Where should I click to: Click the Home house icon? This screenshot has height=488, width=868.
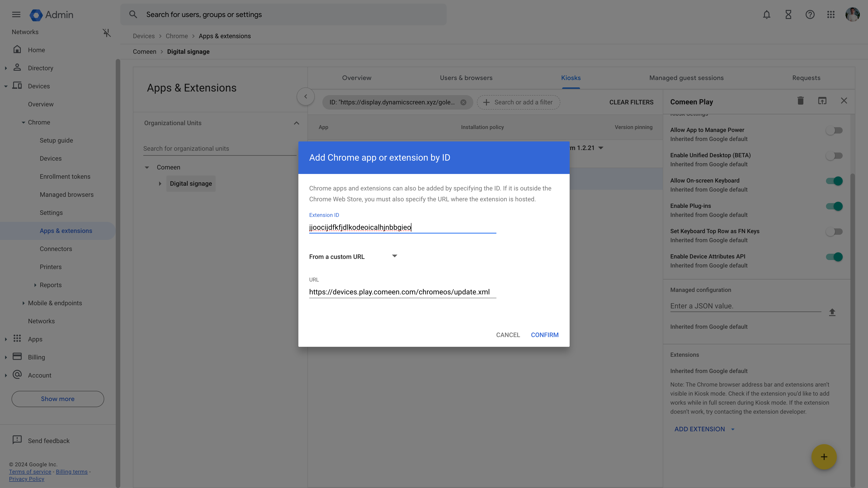tap(17, 49)
